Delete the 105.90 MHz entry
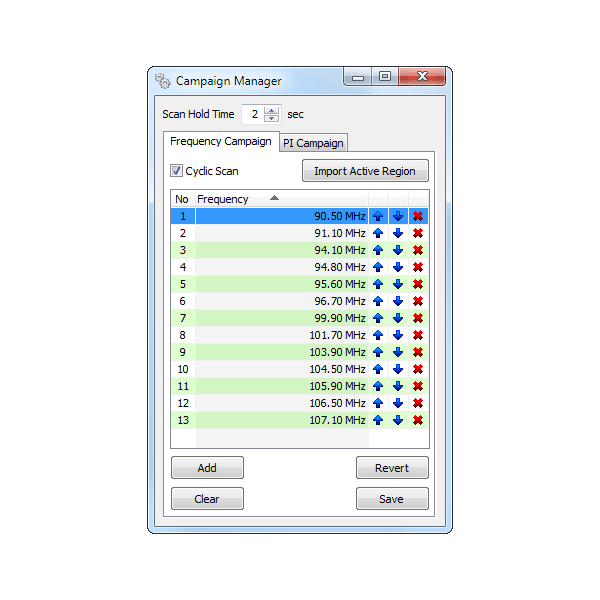 [x=418, y=386]
